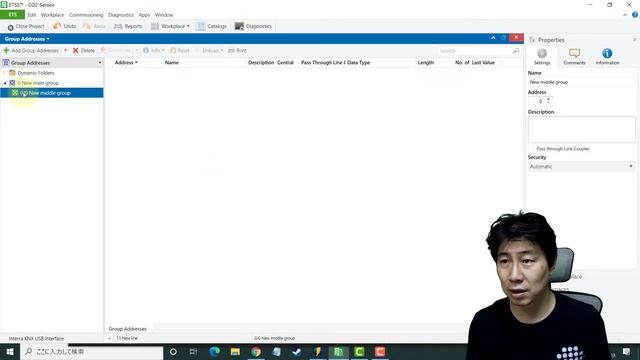Click the Group Addresses bottom tab

click(127, 329)
